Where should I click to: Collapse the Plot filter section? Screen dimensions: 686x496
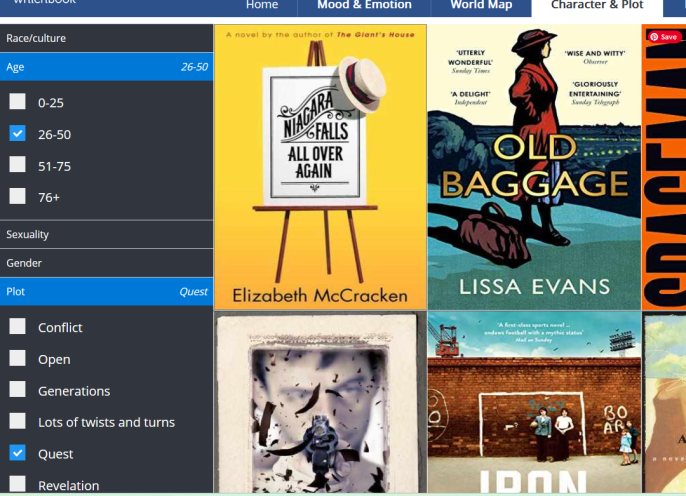point(106,292)
